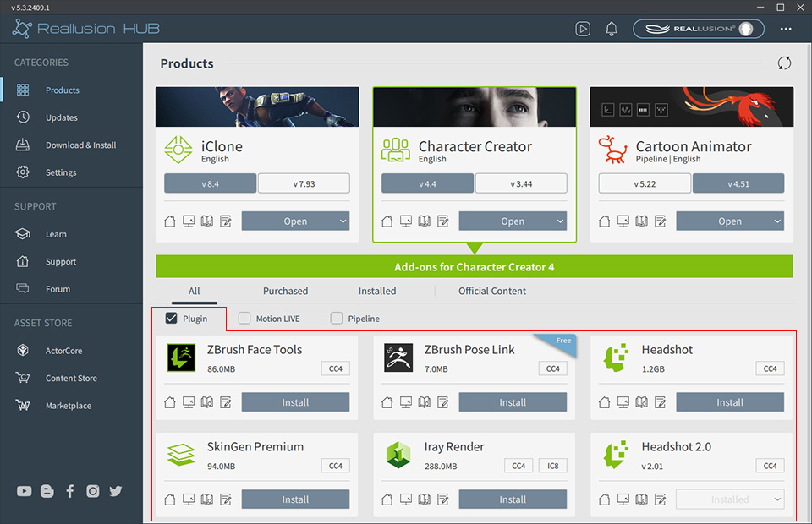This screenshot has width=812, height=524.
Task: Install ZBrush Face Tools
Action: tap(296, 402)
